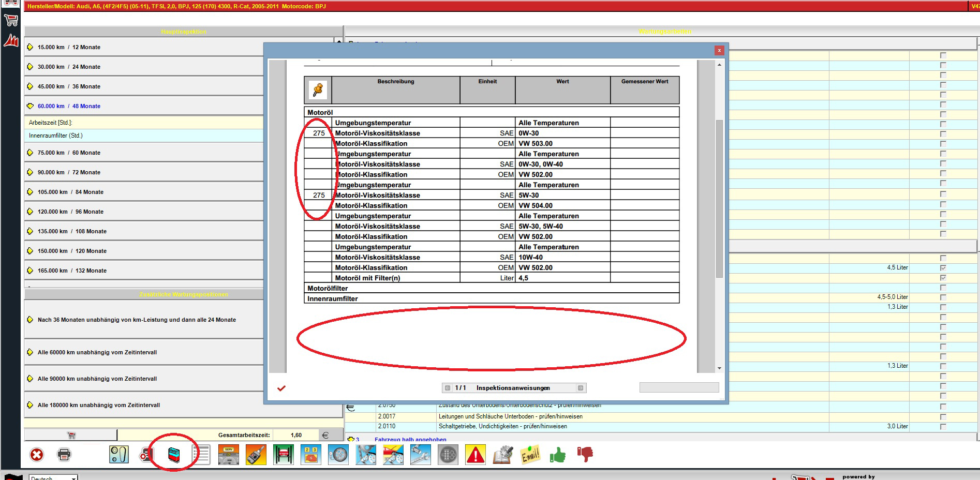The width and height of the screenshot is (980, 480).
Task: Click the shopping cart icon in left sidebar
Action: [x=11, y=20]
